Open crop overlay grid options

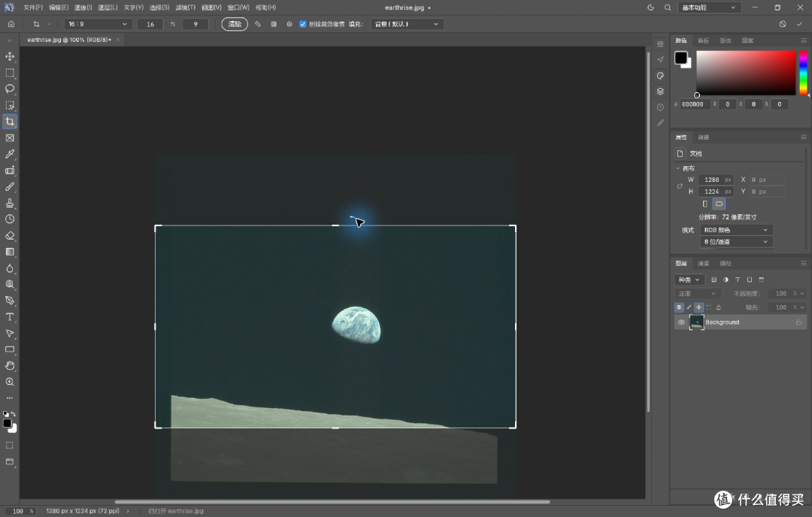(x=274, y=24)
